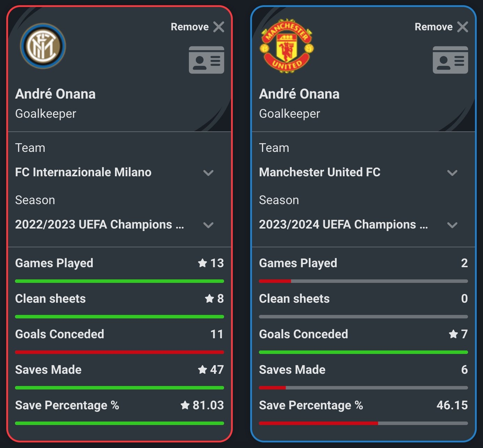Open profile card icon on Manchester United card
483x448 pixels.
pyautogui.click(x=450, y=60)
